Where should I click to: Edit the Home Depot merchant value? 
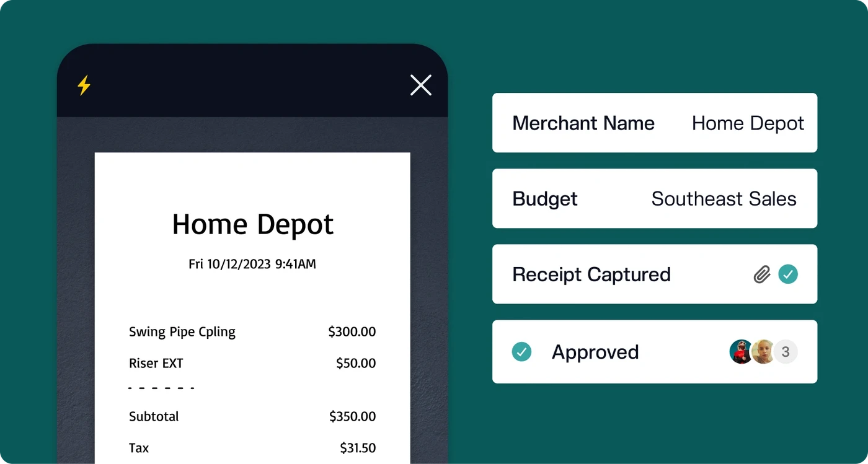click(748, 123)
